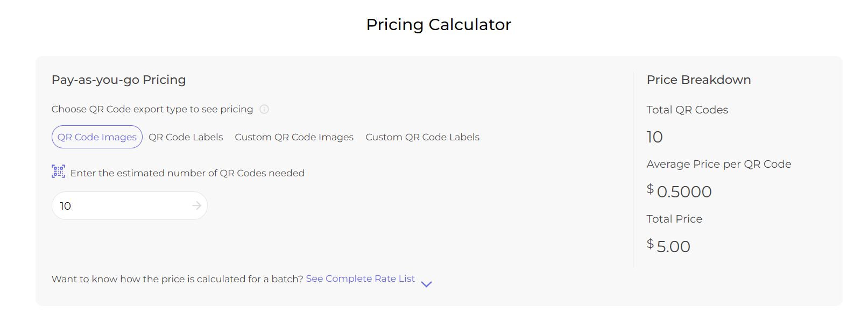
Task: Click the total price $5.00 amount
Action: click(668, 246)
